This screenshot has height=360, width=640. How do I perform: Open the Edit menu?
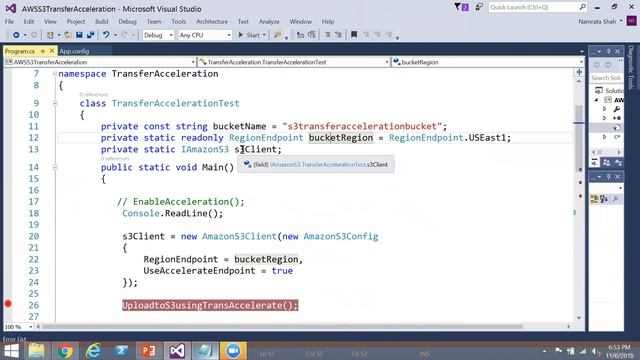[x=29, y=22]
